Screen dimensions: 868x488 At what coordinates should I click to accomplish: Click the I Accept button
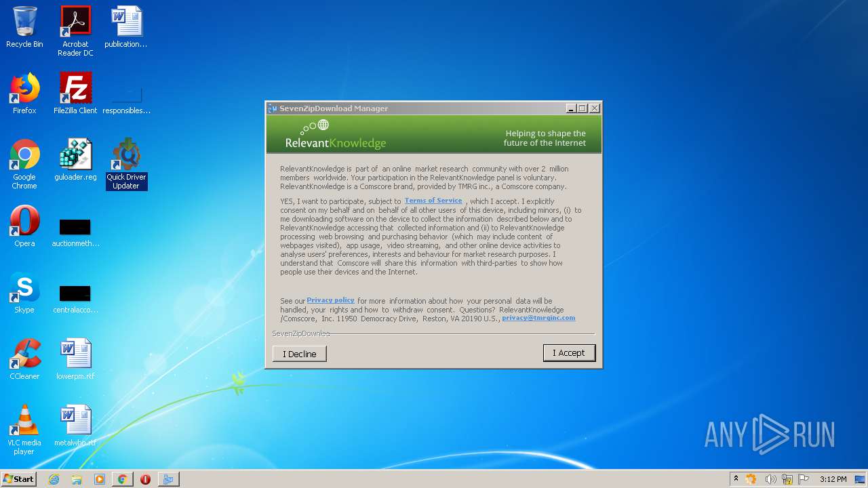[569, 353]
